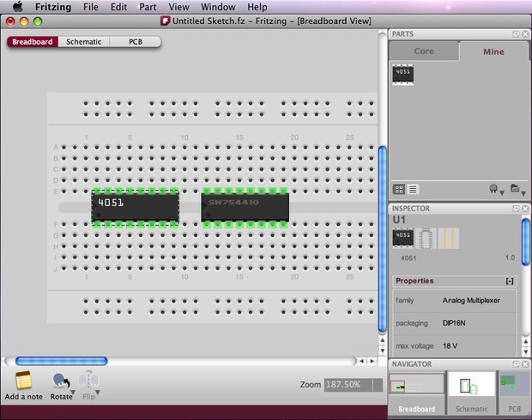
Task: Select the max voltage value 18 V
Action: (x=450, y=345)
